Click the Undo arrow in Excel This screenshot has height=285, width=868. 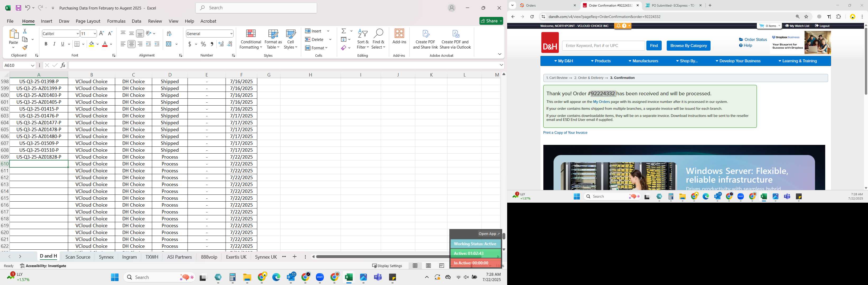tap(28, 7)
